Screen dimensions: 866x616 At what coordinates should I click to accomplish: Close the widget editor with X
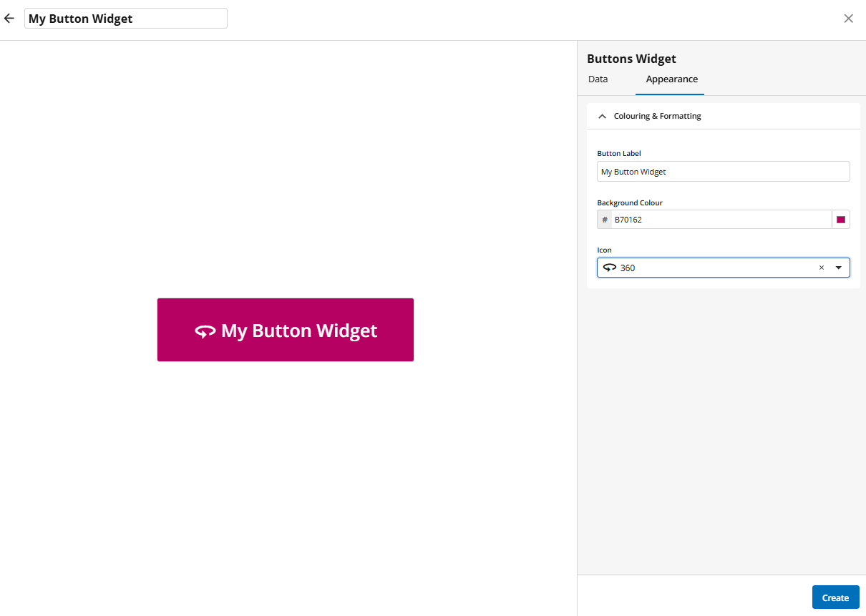[x=848, y=19]
